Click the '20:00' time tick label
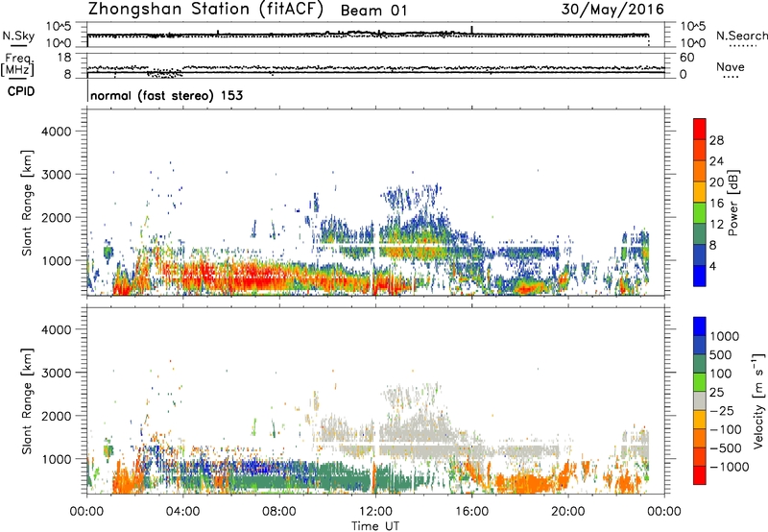Viewport: 768px width, 532px height. pos(568,512)
